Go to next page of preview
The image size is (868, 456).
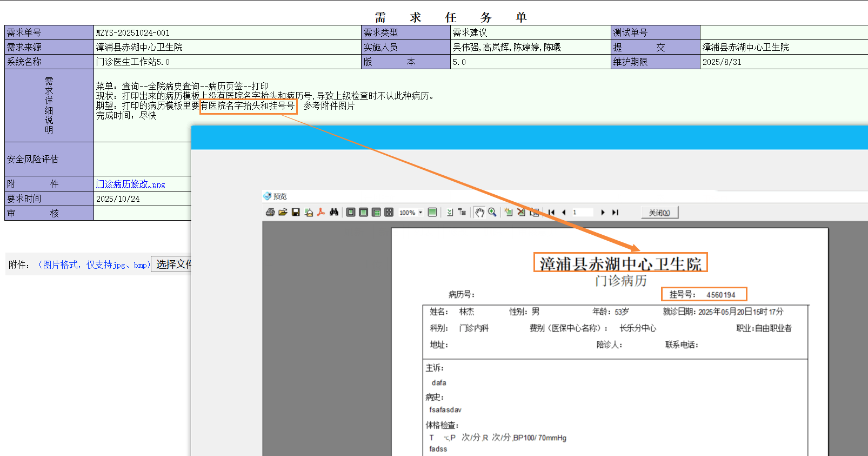coord(603,213)
